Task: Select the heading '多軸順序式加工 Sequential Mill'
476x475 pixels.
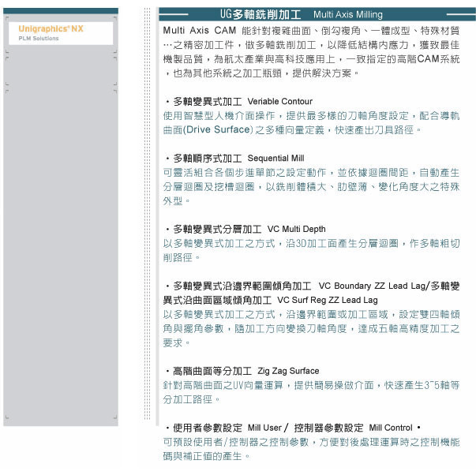Action: (x=238, y=158)
